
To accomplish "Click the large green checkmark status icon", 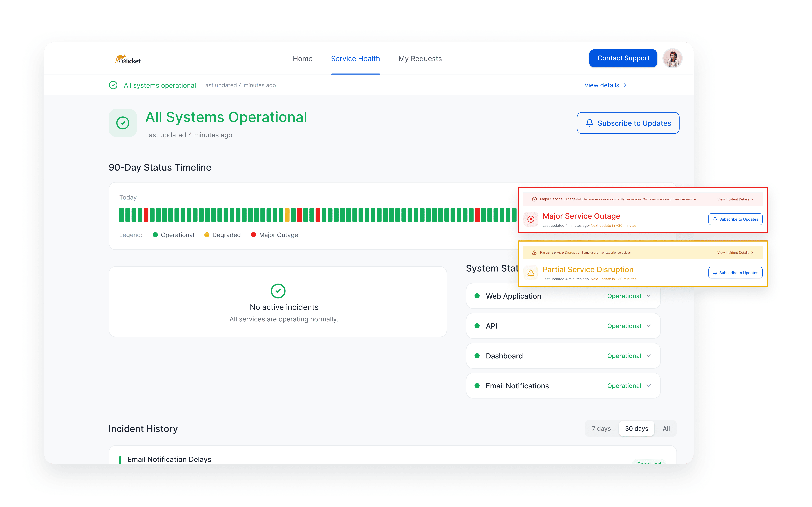I will click(x=123, y=123).
